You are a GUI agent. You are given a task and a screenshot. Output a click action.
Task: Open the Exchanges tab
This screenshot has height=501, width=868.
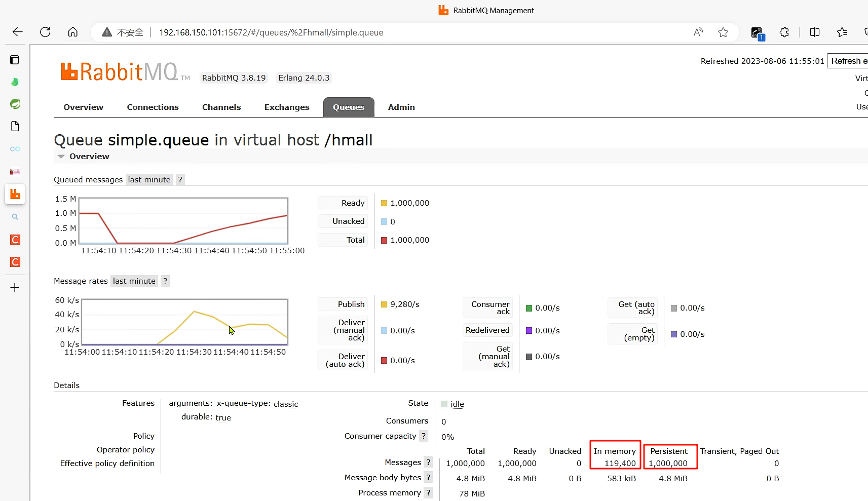tap(287, 107)
